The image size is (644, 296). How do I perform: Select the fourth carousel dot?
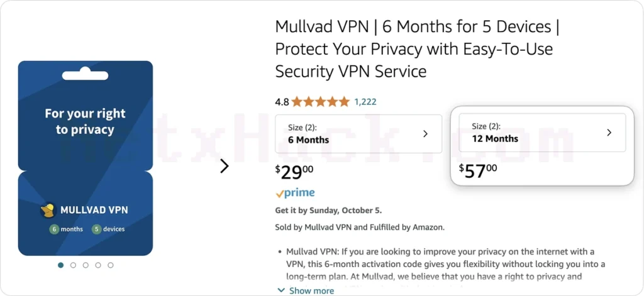98,265
